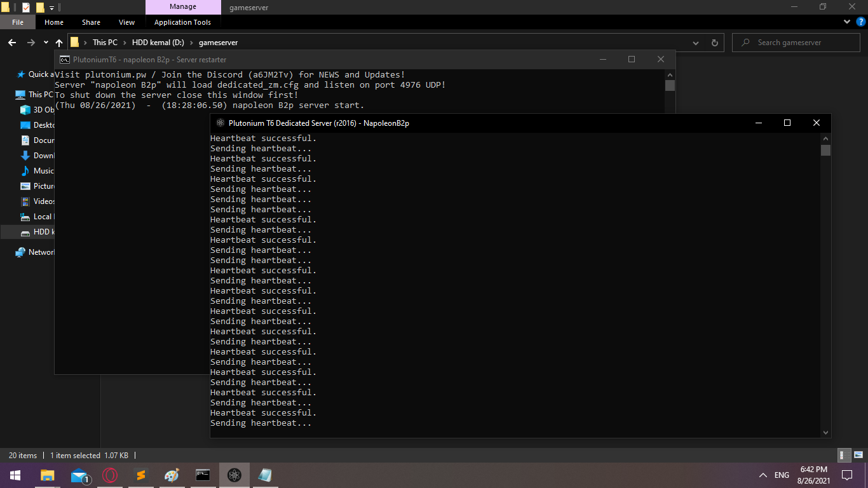Open Desktop in navigation pane
868x488 pixels.
(x=37, y=125)
